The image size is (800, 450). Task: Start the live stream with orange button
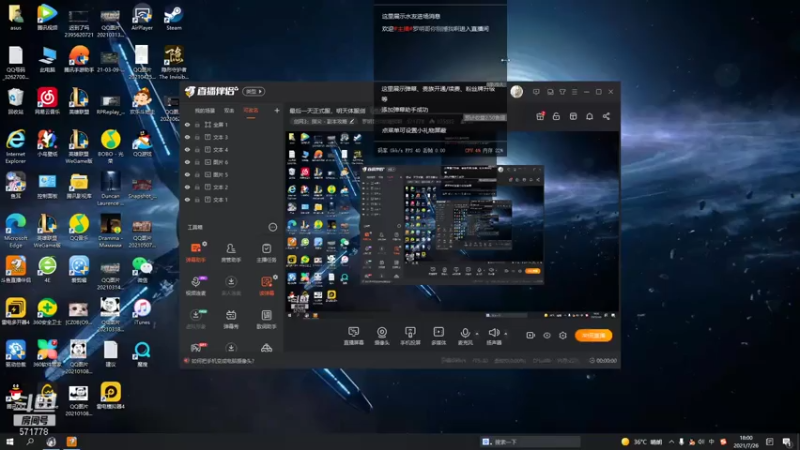593,335
